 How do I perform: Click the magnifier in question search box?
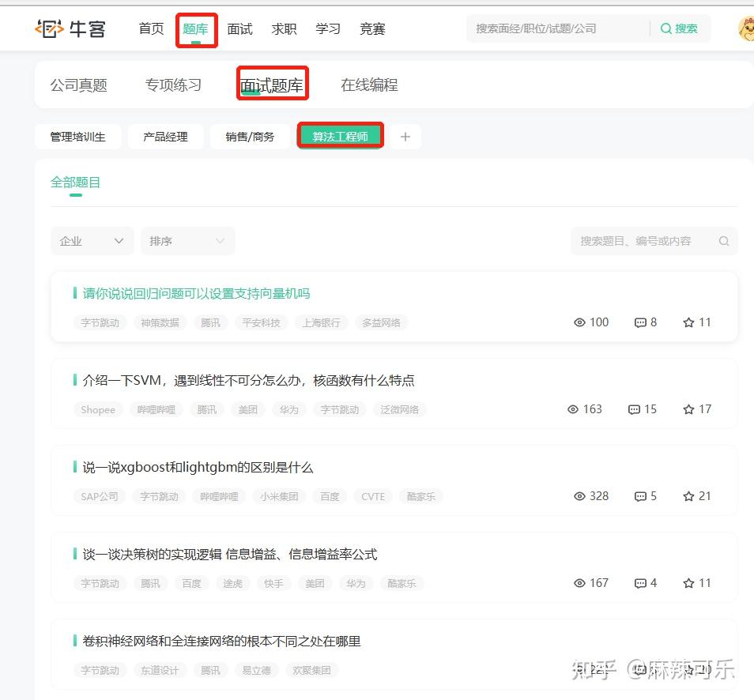(724, 241)
